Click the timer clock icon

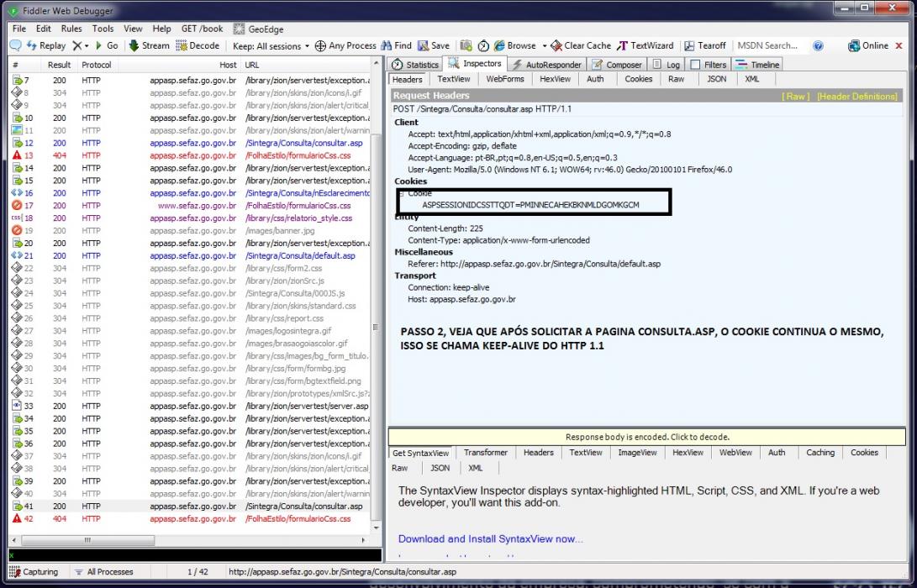pyautogui.click(x=483, y=45)
